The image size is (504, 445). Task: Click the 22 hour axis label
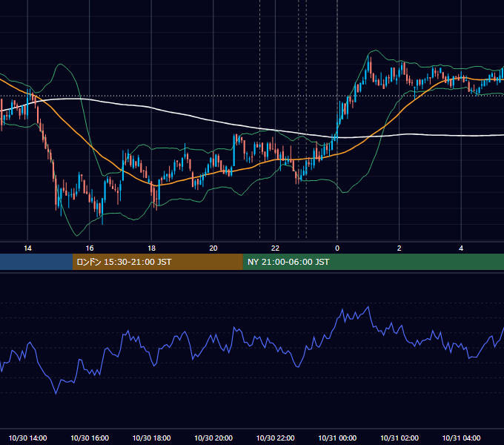(275, 248)
